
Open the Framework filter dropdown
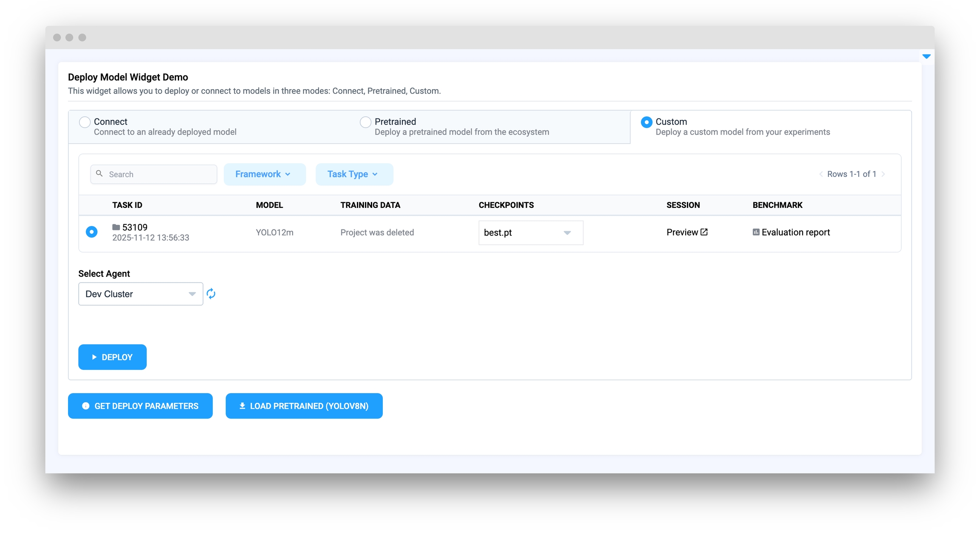(x=264, y=174)
